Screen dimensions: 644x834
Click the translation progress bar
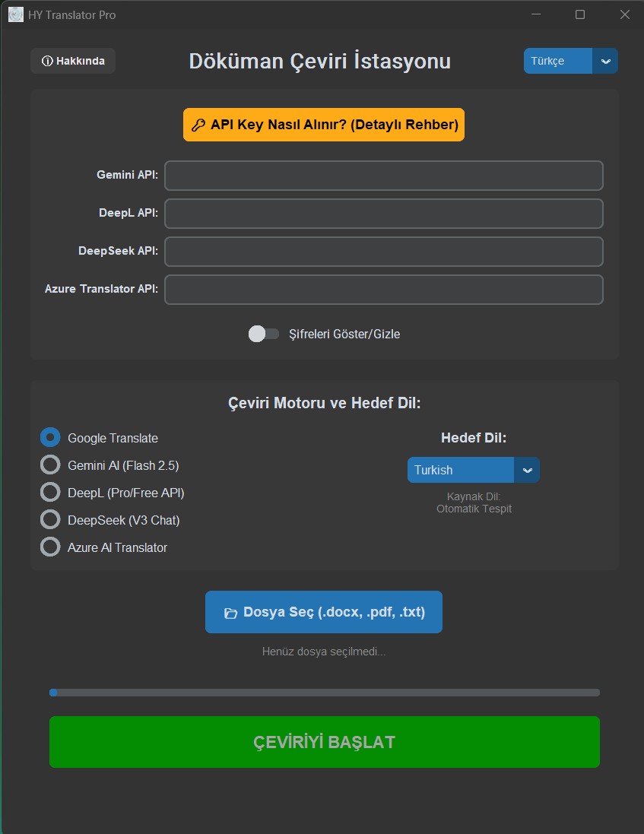tap(325, 693)
